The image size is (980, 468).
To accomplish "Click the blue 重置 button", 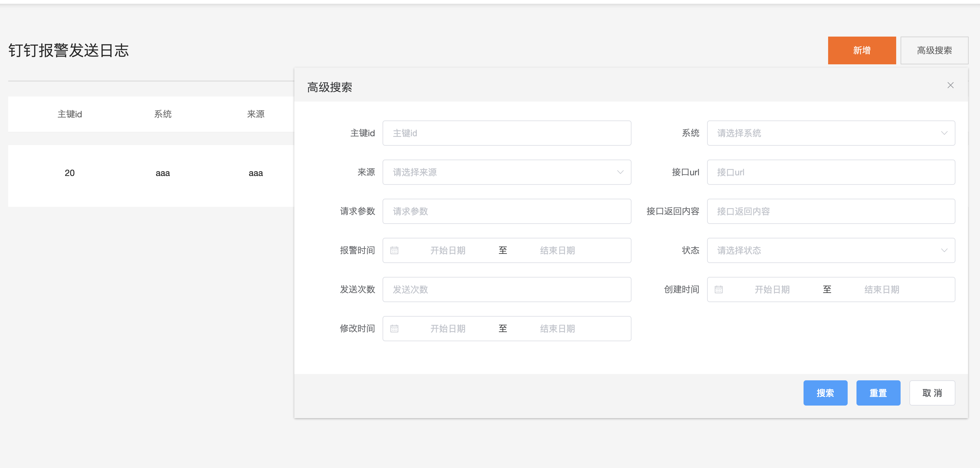I will point(878,393).
